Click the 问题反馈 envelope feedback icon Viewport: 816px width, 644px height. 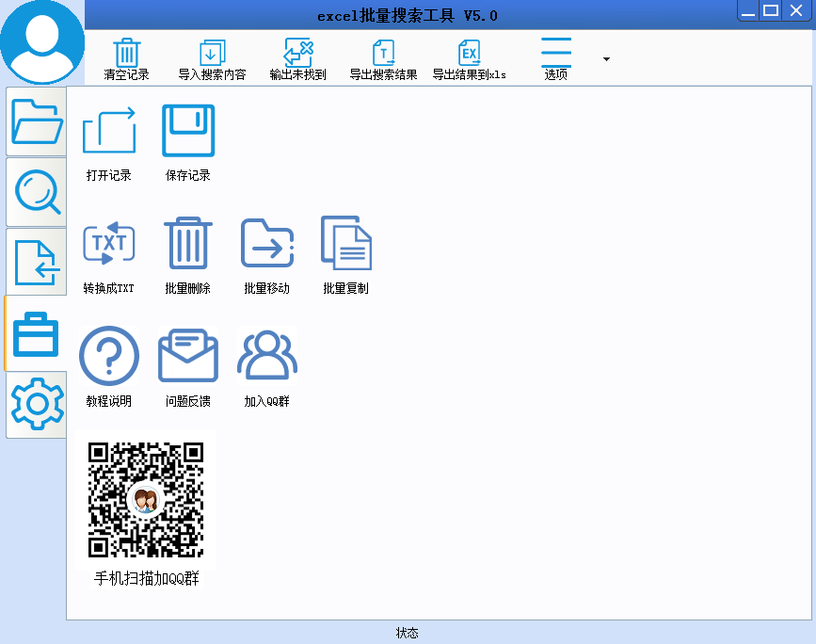pyautogui.click(x=188, y=356)
